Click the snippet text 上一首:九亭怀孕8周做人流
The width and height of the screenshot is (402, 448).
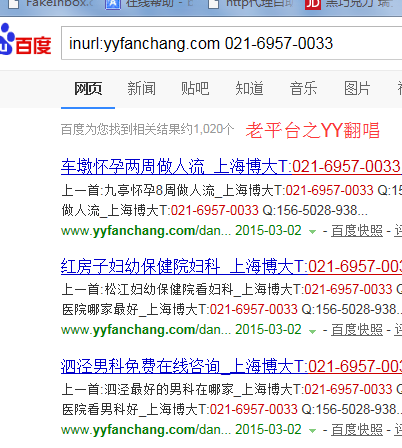138,191
